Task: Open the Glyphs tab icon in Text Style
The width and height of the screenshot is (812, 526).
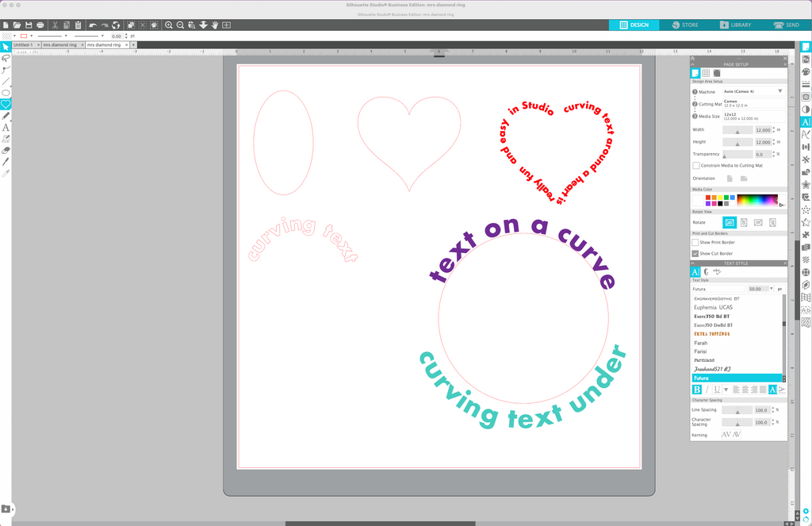Action: [706, 271]
